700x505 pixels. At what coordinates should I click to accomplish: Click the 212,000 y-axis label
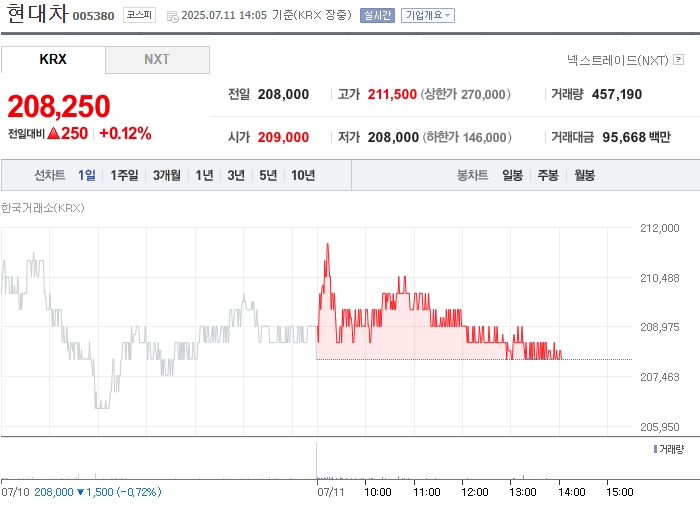659,228
